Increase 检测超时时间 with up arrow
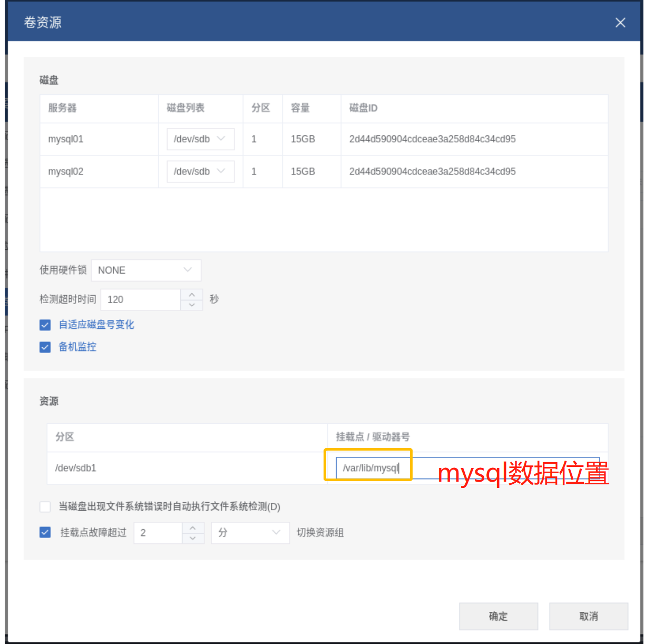 pos(192,295)
